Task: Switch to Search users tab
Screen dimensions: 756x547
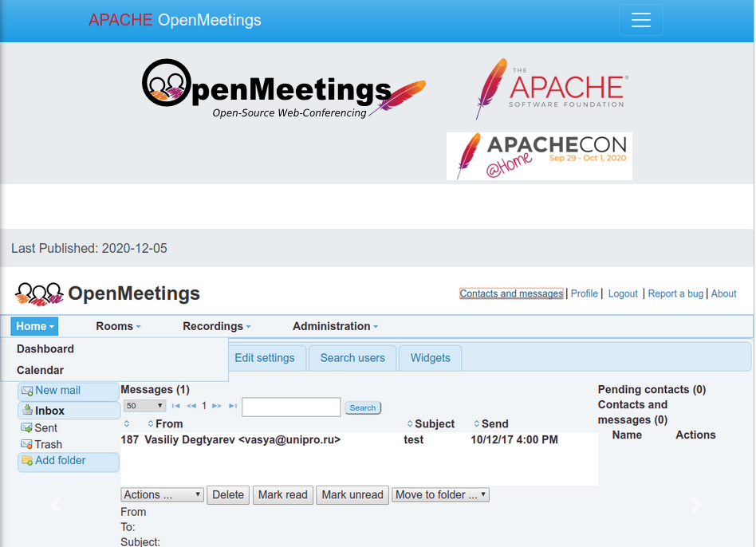Action: click(352, 358)
